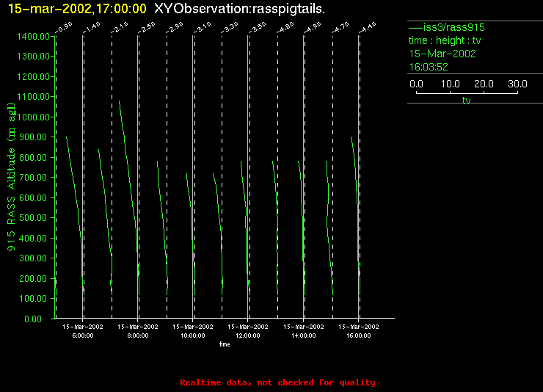
Task: Click the '915 RASS Altitude (m agl)' axis label
Action: 12,177
